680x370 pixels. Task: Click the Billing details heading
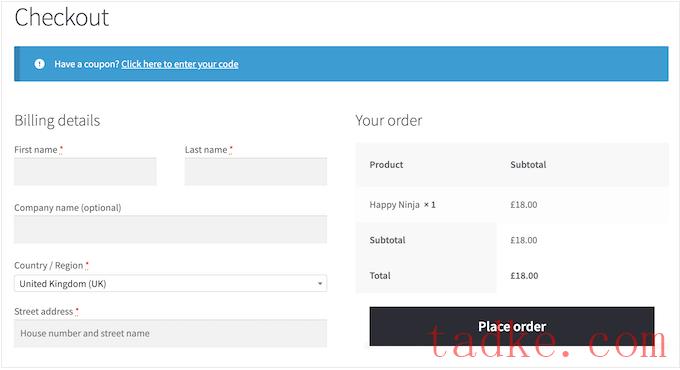click(x=57, y=121)
